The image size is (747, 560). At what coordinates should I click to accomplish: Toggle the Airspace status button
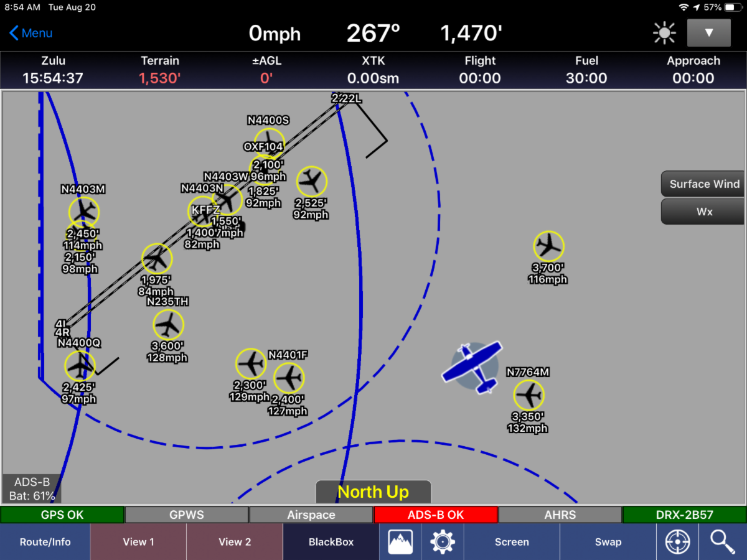point(311,515)
